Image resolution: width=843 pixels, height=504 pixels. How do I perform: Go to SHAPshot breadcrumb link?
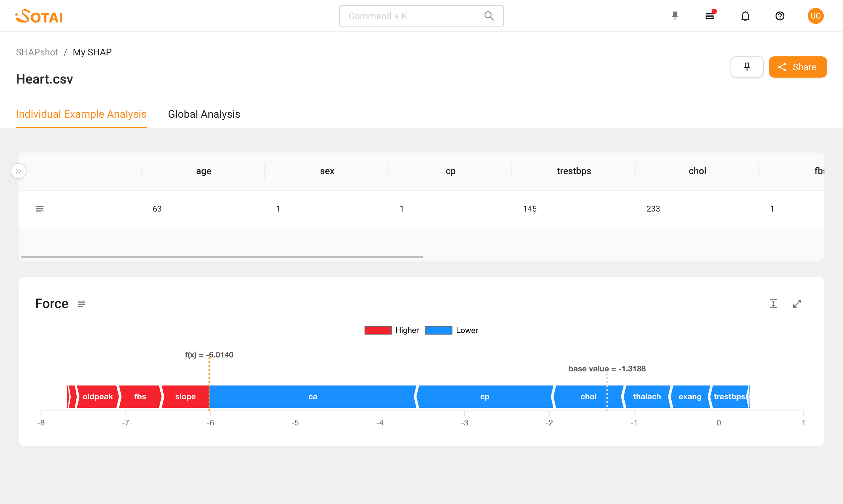[x=37, y=52]
